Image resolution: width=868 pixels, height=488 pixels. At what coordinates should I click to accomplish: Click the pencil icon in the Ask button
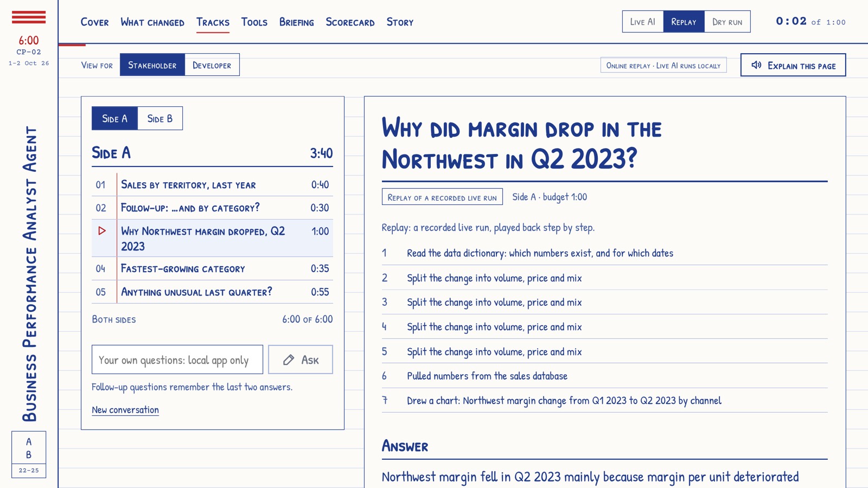pyautogui.click(x=289, y=359)
